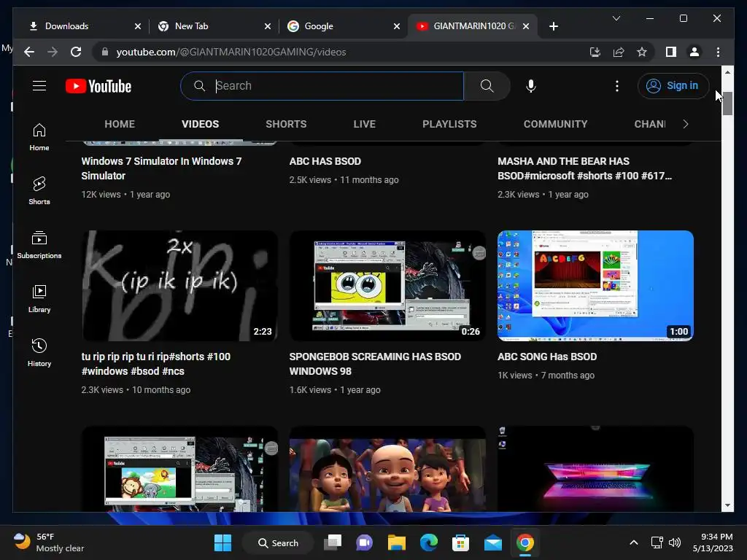Close the Google tab
The height and width of the screenshot is (560, 747).
(396, 26)
